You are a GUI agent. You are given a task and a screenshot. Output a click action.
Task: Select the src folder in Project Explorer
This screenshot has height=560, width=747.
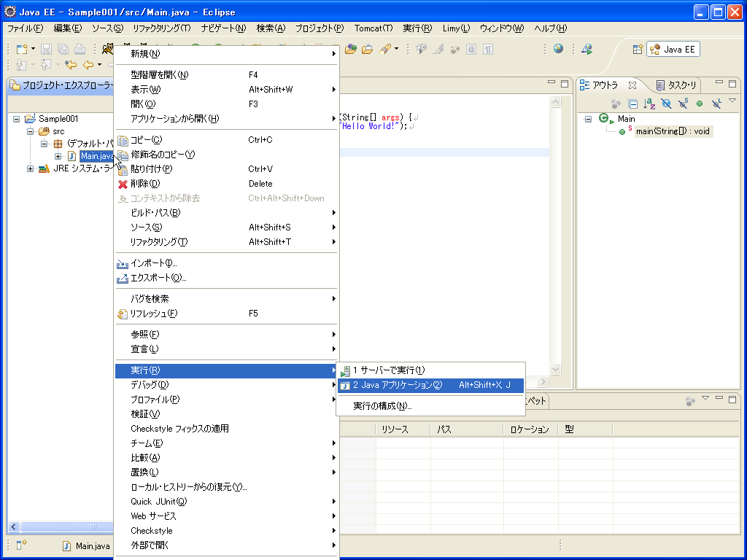58,131
